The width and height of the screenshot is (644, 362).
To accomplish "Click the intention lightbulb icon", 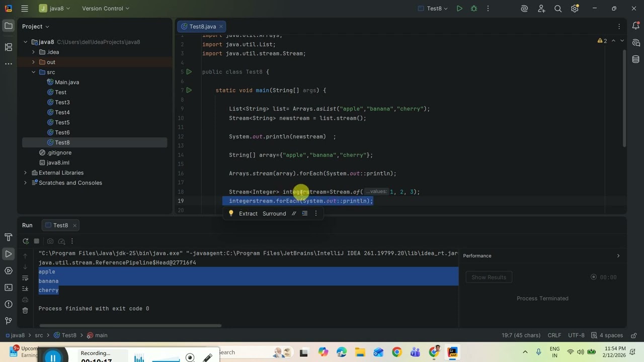I will click(231, 214).
